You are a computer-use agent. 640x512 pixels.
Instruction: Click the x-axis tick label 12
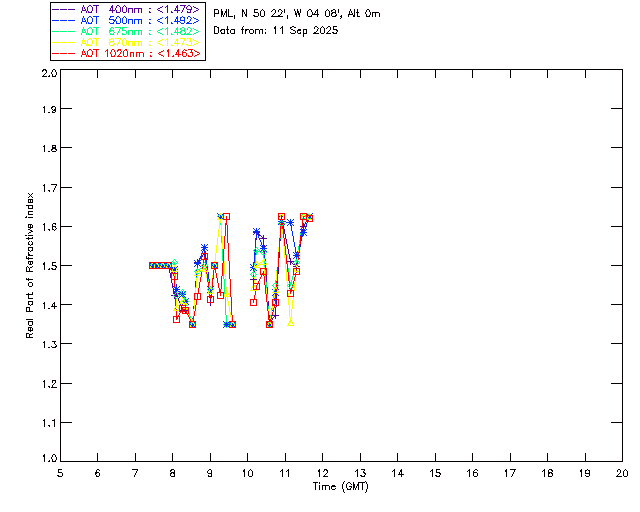point(360,472)
